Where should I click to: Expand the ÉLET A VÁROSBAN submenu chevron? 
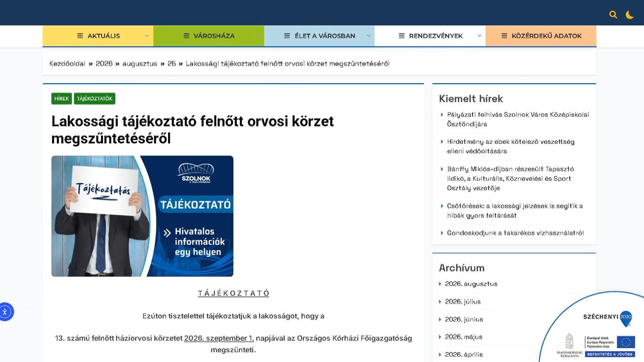coord(368,36)
